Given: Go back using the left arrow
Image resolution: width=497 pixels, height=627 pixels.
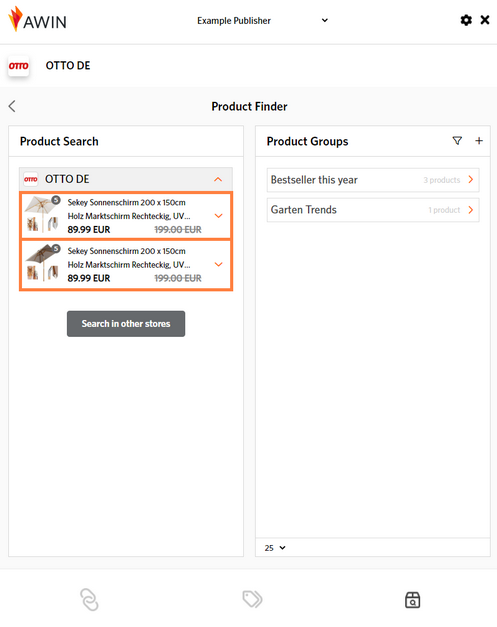Looking at the screenshot, I should tap(12, 106).
